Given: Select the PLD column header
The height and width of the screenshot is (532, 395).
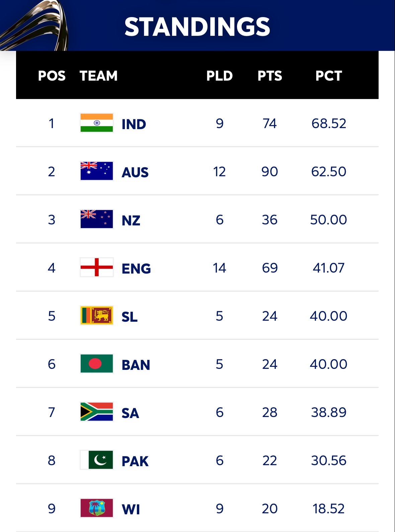Looking at the screenshot, I should (x=219, y=76).
